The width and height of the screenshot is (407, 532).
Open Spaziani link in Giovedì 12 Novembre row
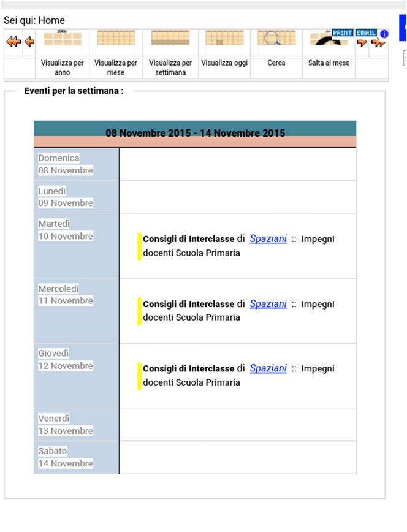(x=268, y=368)
